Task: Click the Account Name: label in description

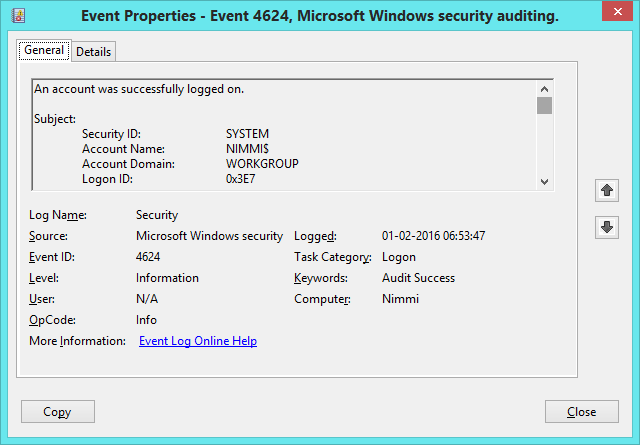Action: click(123, 149)
